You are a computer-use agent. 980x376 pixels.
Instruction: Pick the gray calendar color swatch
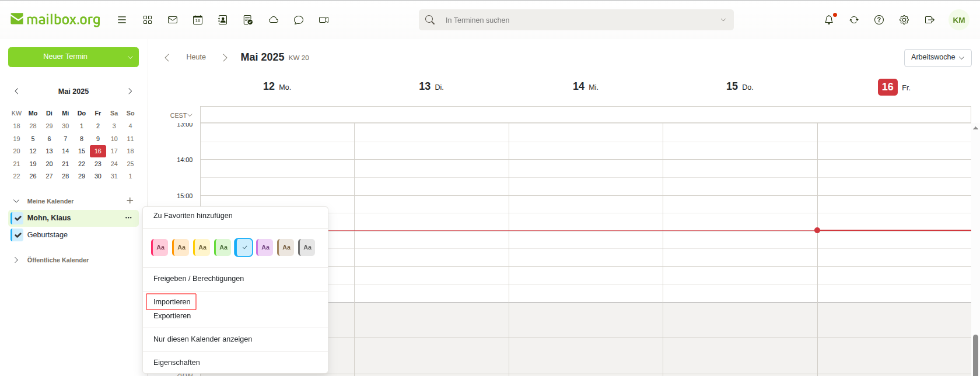coord(307,247)
